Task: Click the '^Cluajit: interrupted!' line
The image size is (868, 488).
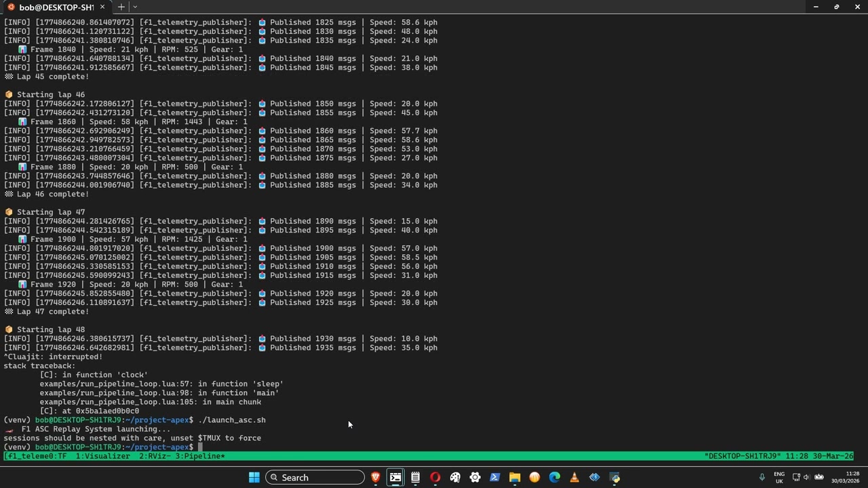Action: pyautogui.click(x=53, y=357)
